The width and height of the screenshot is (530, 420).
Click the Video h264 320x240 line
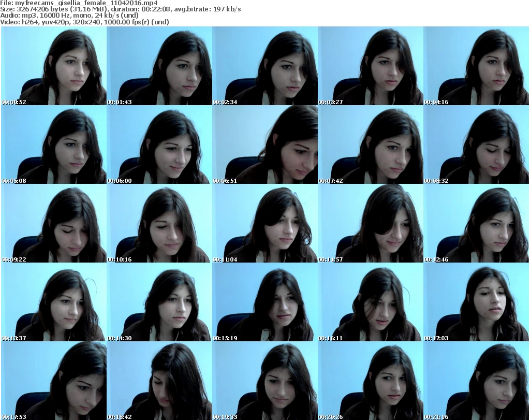pos(84,22)
